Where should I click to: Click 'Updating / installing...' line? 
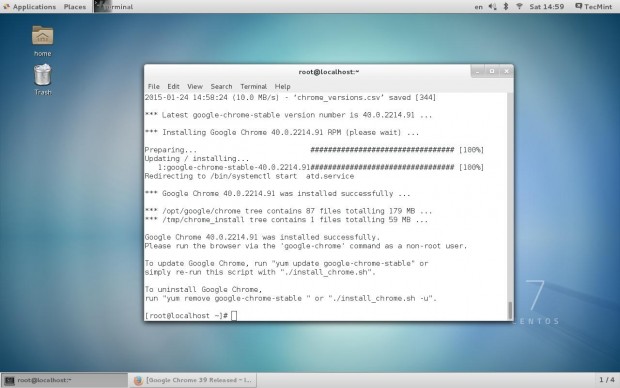point(197,159)
